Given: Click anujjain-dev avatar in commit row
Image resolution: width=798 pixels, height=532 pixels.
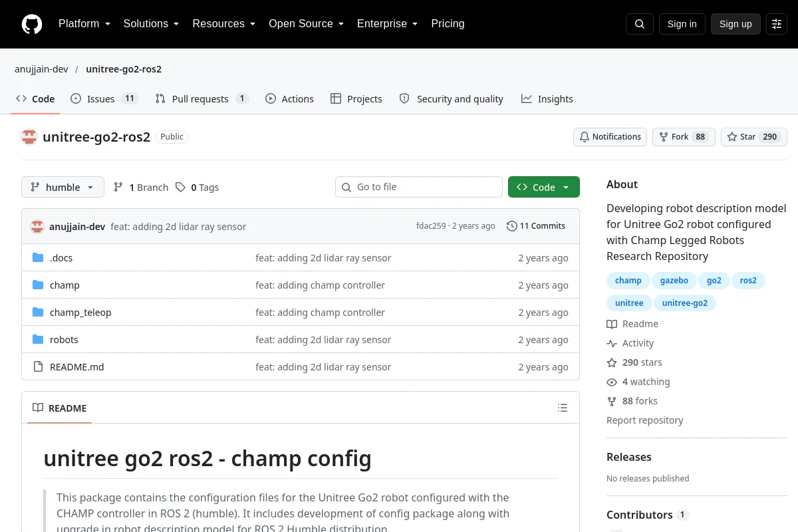Looking at the screenshot, I should click(37, 226).
